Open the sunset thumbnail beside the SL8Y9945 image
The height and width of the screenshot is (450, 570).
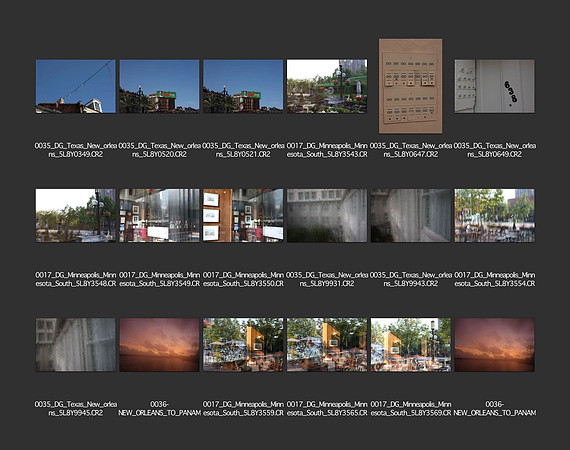point(159,345)
